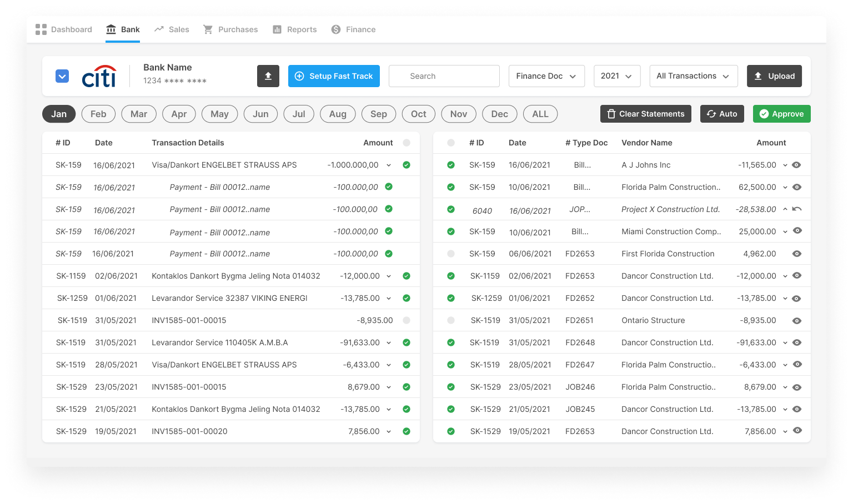Viewport: 853px width, 504px height.
Task: Expand the All Transactions filter
Action: [x=693, y=76]
